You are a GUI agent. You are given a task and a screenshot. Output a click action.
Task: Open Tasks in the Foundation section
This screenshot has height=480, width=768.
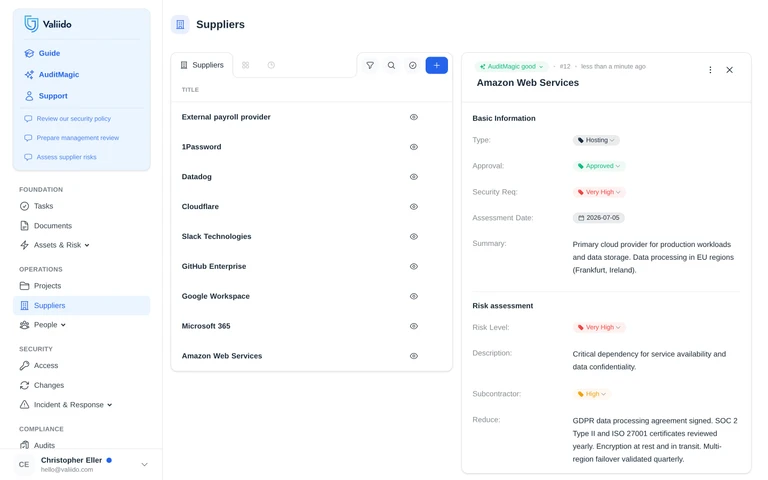point(36,206)
